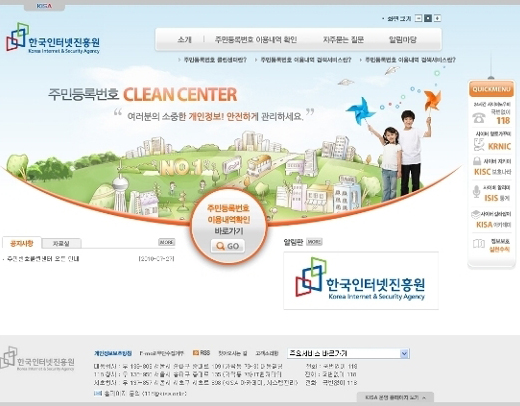Open the 찾아오시는 길 footer link
This screenshot has height=406, width=520.
click(x=233, y=353)
